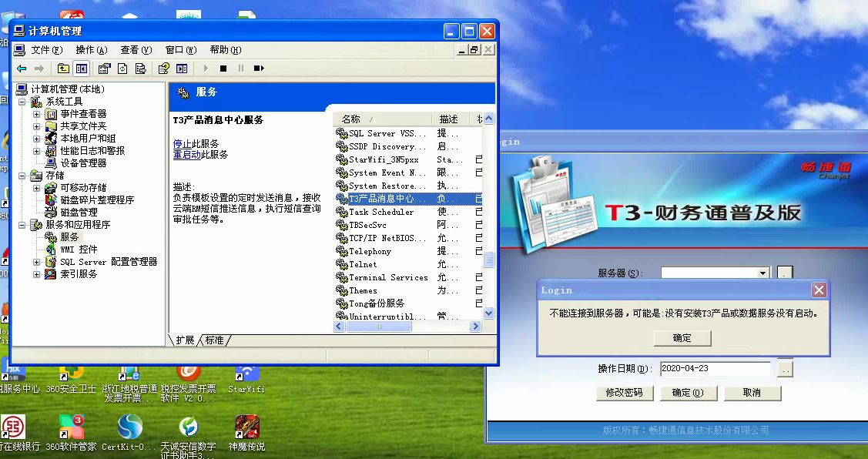
Task: Switch to the 标准 tab
Action: point(215,340)
